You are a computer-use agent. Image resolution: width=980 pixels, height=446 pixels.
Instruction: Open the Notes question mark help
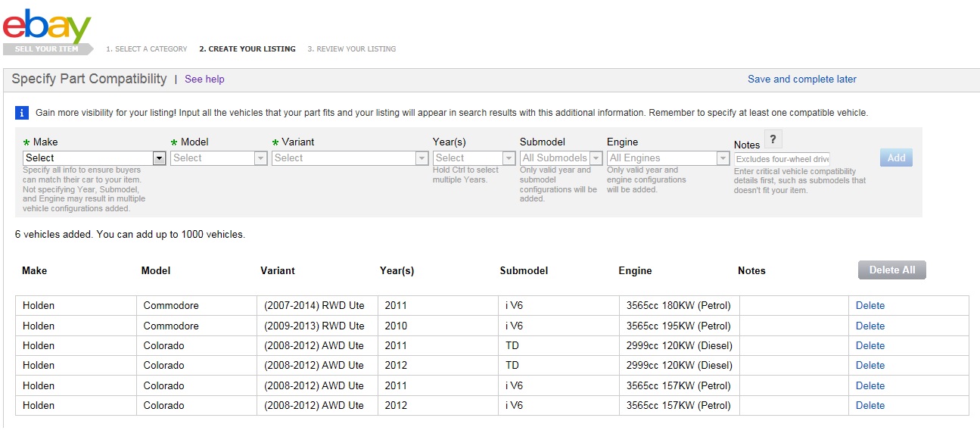tap(773, 139)
